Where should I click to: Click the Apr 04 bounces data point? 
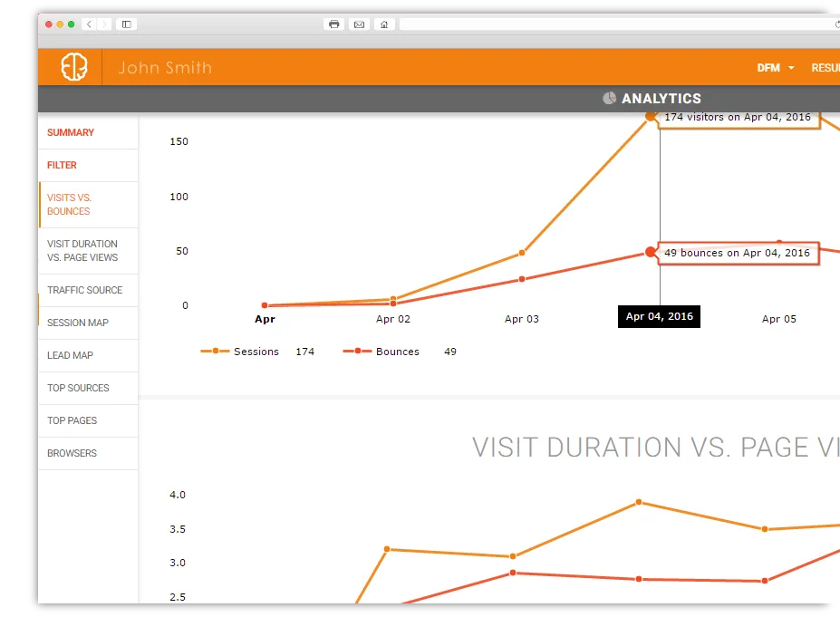651,252
